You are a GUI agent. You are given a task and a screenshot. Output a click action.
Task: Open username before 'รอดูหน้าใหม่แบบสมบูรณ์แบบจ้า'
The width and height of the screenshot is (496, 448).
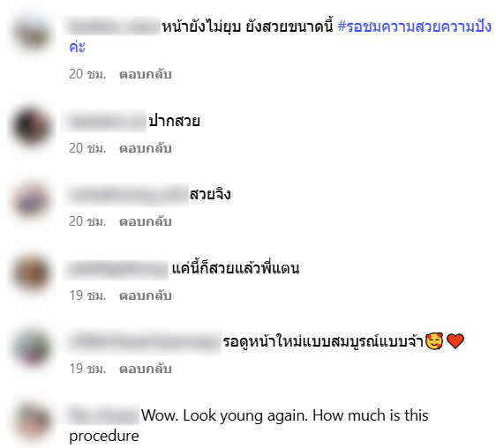click(144, 342)
